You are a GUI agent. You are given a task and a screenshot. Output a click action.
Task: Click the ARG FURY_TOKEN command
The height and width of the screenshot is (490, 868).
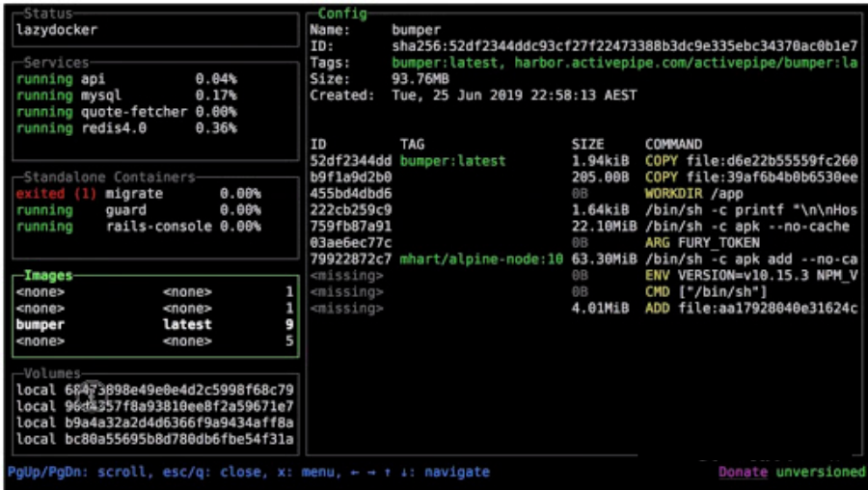click(x=702, y=243)
